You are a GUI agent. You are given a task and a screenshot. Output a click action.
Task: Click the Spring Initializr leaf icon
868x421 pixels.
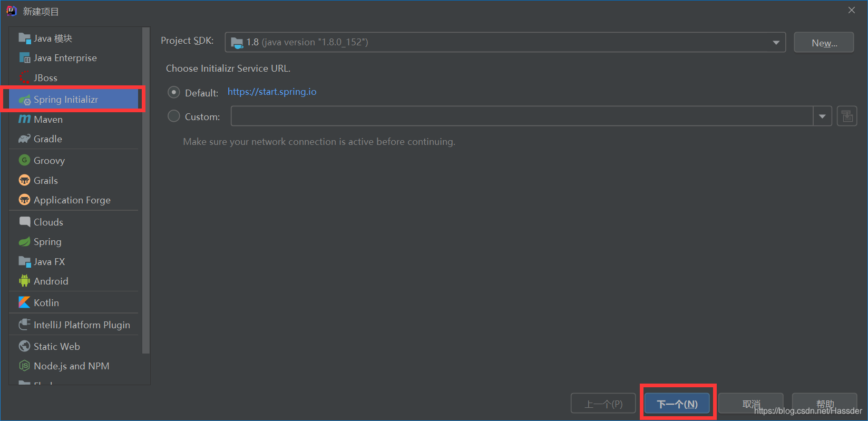[x=24, y=100]
